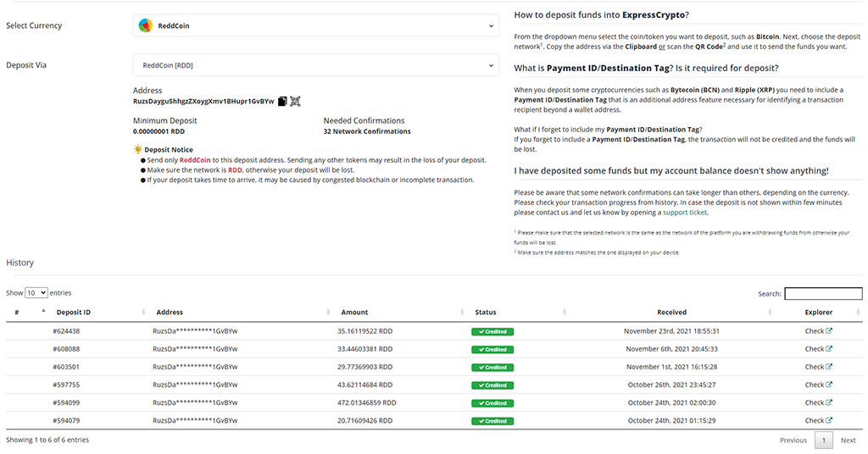The height and width of the screenshot is (454, 868).
Task: Click date November 23rd, 2021 18:55:31
Action: [x=671, y=331]
